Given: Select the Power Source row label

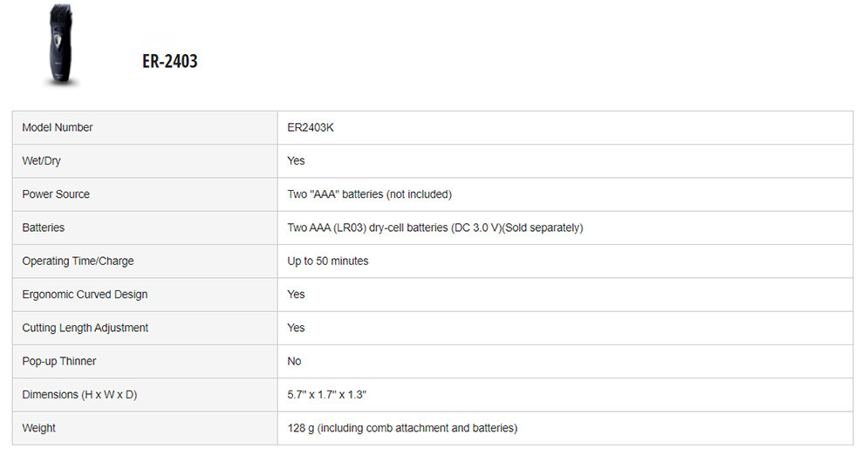Looking at the screenshot, I should (x=56, y=194).
